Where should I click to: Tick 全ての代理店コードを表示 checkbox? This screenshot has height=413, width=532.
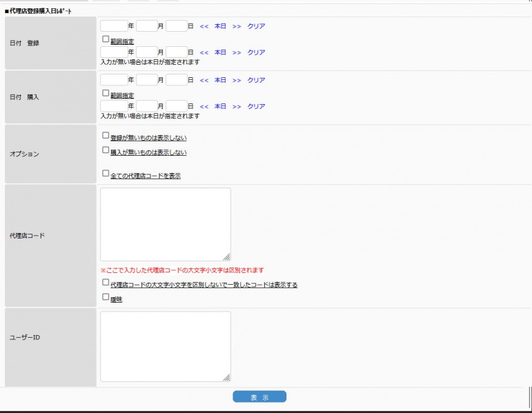[106, 174]
